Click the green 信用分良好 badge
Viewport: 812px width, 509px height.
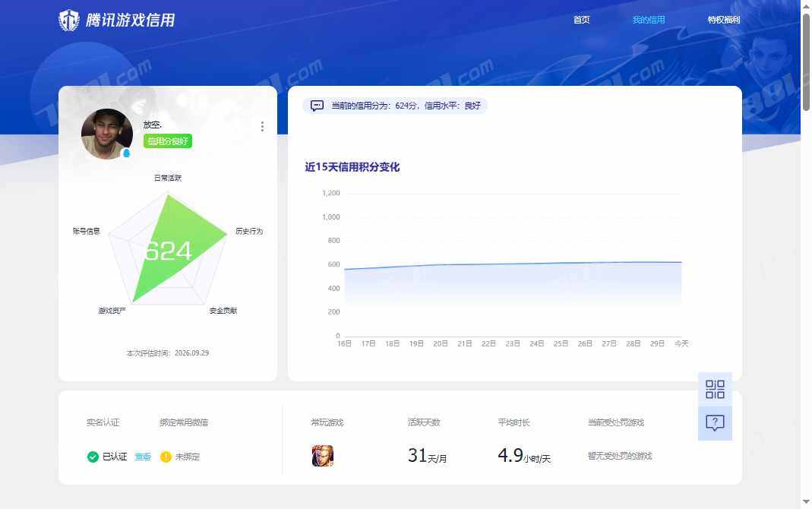(x=168, y=141)
